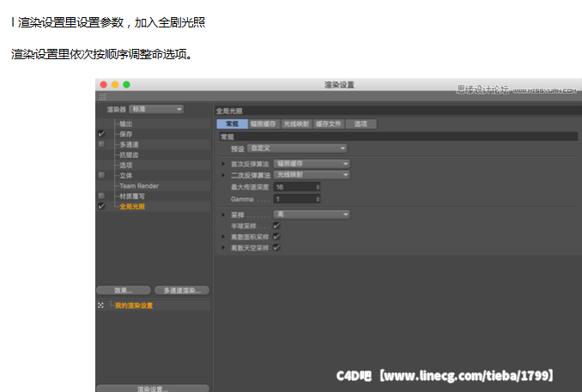
Task: Switch to the 光线映射 tab
Action: click(x=296, y=124)
